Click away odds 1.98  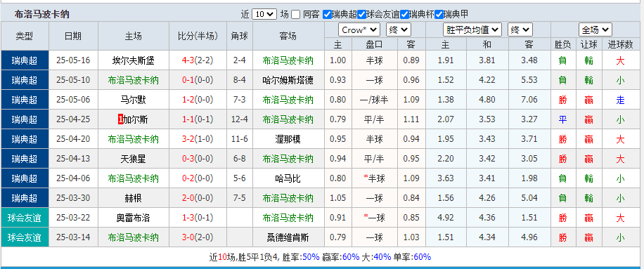[529, 178]
